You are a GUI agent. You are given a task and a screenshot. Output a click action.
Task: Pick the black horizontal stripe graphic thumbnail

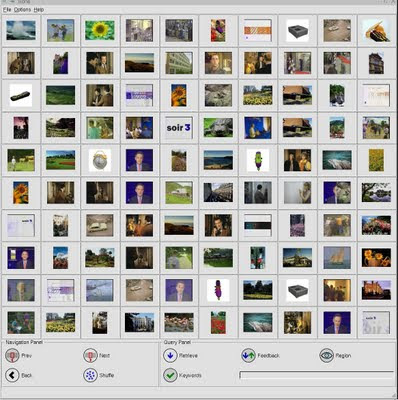pos(258,225)
